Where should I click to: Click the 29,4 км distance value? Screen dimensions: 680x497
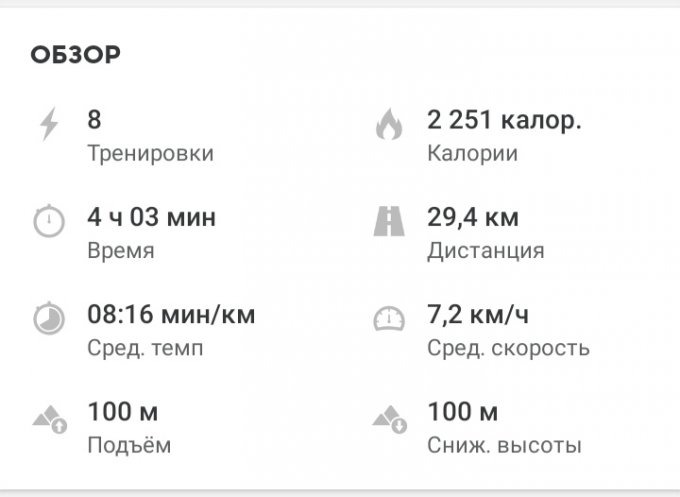pos(473,217)
